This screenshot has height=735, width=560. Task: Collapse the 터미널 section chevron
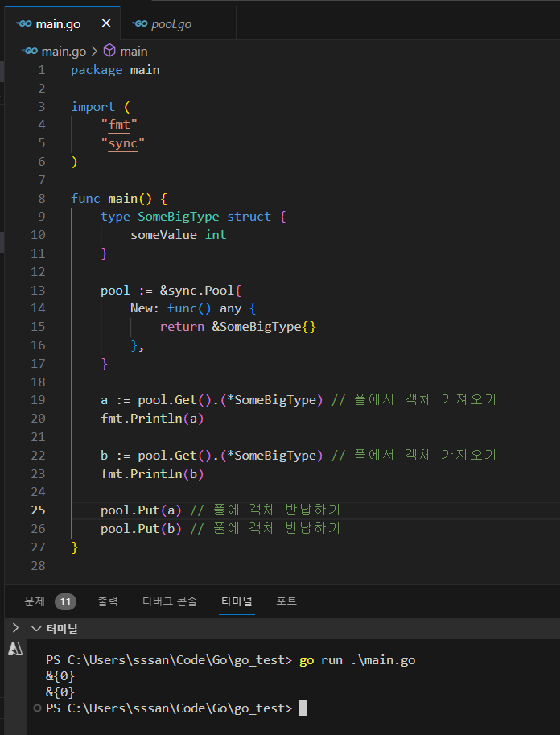click(35, 629)
